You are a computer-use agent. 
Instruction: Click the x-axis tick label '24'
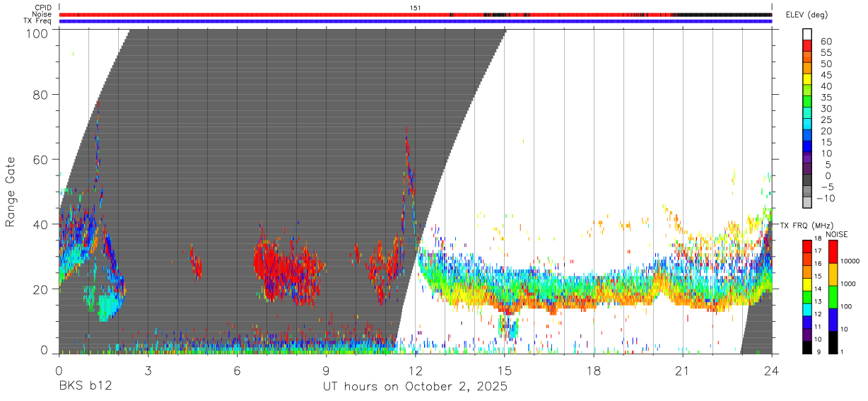(x=771, y=371)
